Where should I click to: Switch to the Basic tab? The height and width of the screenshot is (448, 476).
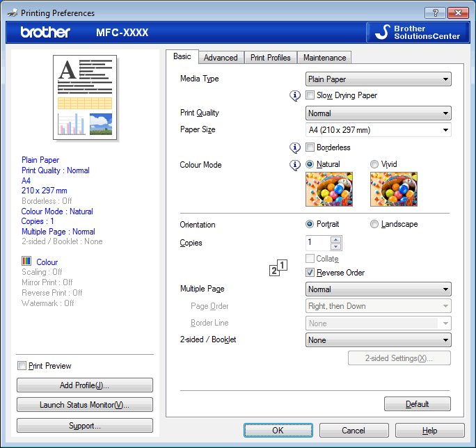click(x=182, y=56)
